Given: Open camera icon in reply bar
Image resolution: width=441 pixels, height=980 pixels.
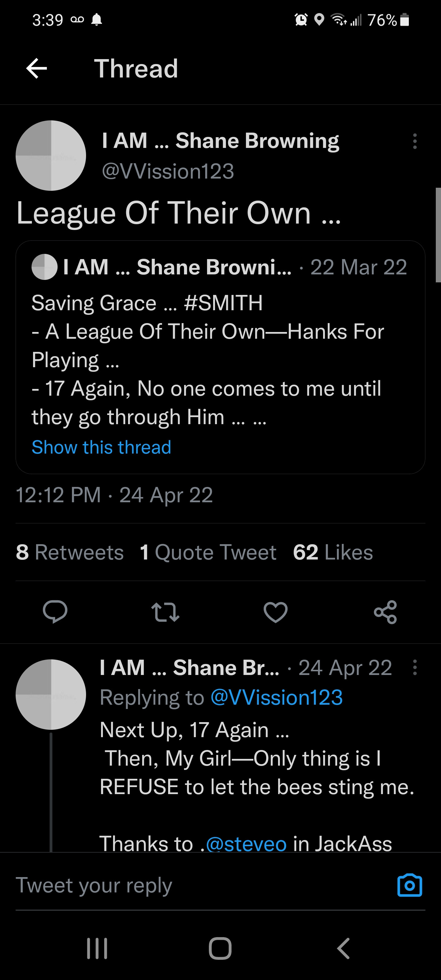Looking at the screenshot, I should coord(409,885).
